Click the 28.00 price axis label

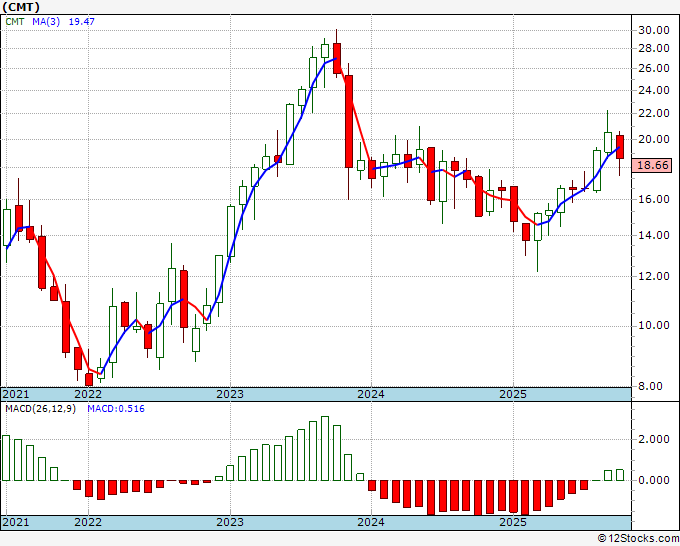654,48
